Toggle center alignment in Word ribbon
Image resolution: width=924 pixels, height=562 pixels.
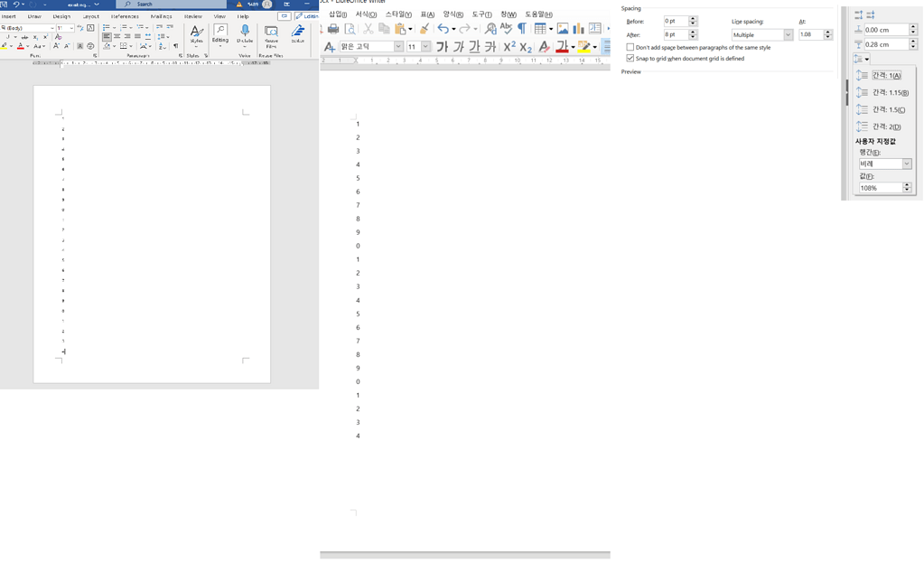pos(117,36)
